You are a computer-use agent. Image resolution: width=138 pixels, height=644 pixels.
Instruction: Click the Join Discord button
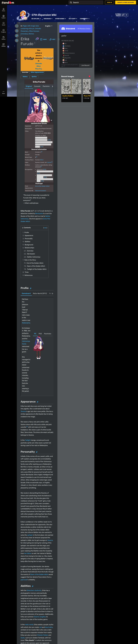click(85, 65)
